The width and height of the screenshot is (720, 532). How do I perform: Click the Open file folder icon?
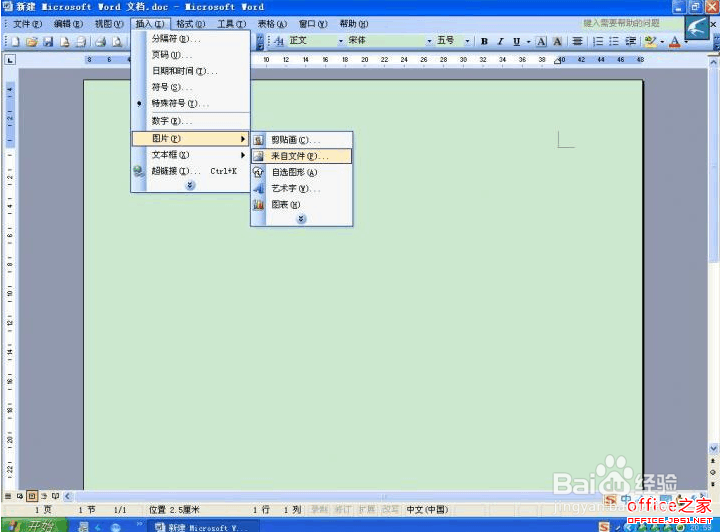click(31, 42)
